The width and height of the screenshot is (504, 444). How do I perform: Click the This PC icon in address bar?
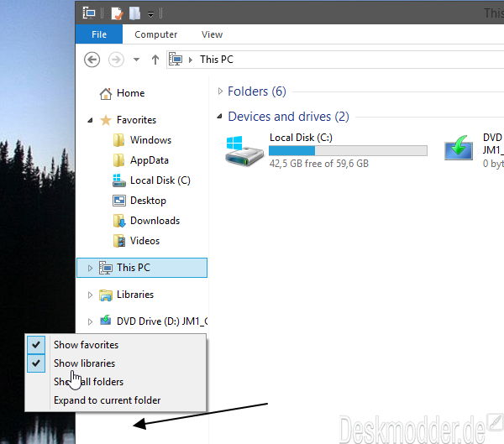(176, 60)
